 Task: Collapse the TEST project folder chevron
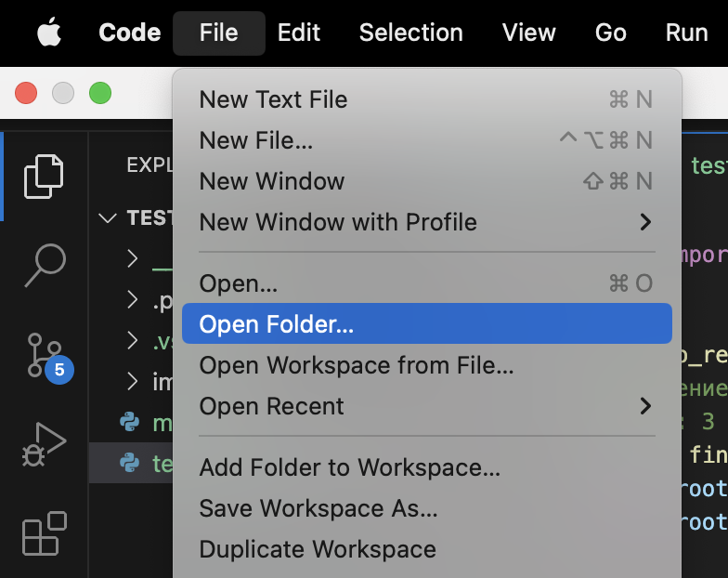(108, 217)
